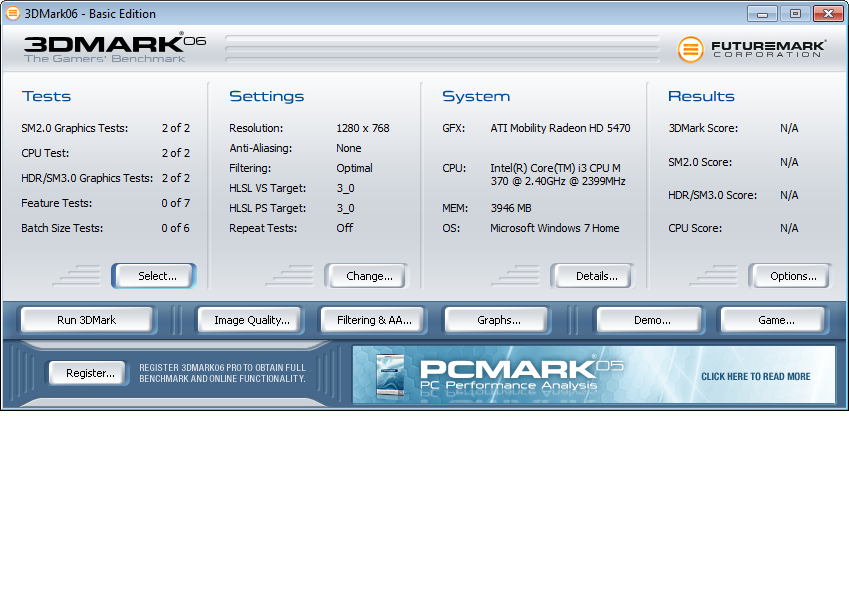849x600 pixels.
Task: Open Filtering & AA... tool
Action: tap(374, 320)
